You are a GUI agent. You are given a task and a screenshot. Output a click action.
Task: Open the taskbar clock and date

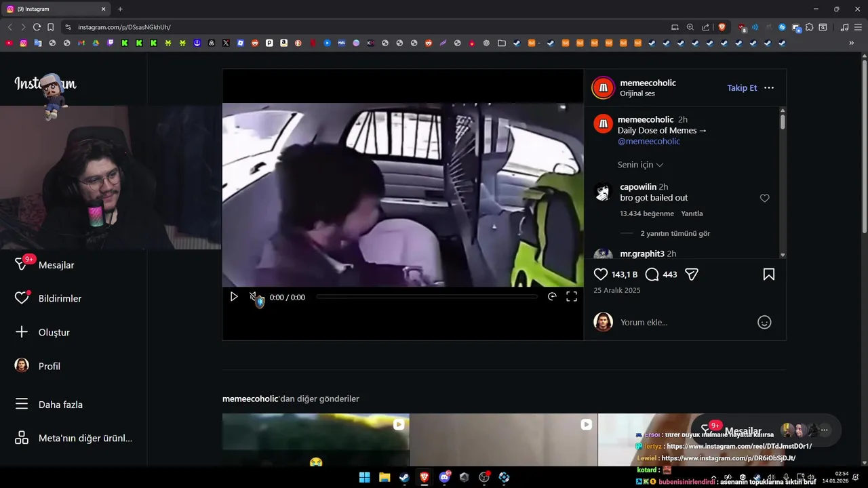pyautogui.click(x=835, y=477)
